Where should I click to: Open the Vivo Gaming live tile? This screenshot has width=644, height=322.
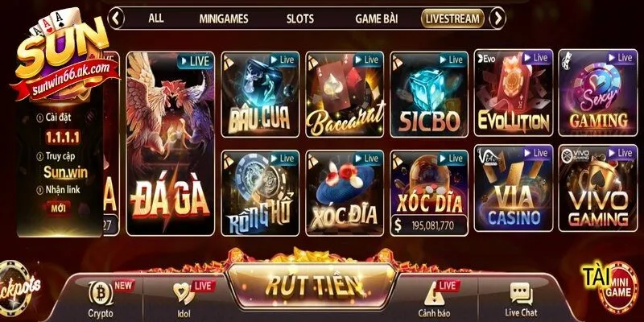[x=598, y=188]
